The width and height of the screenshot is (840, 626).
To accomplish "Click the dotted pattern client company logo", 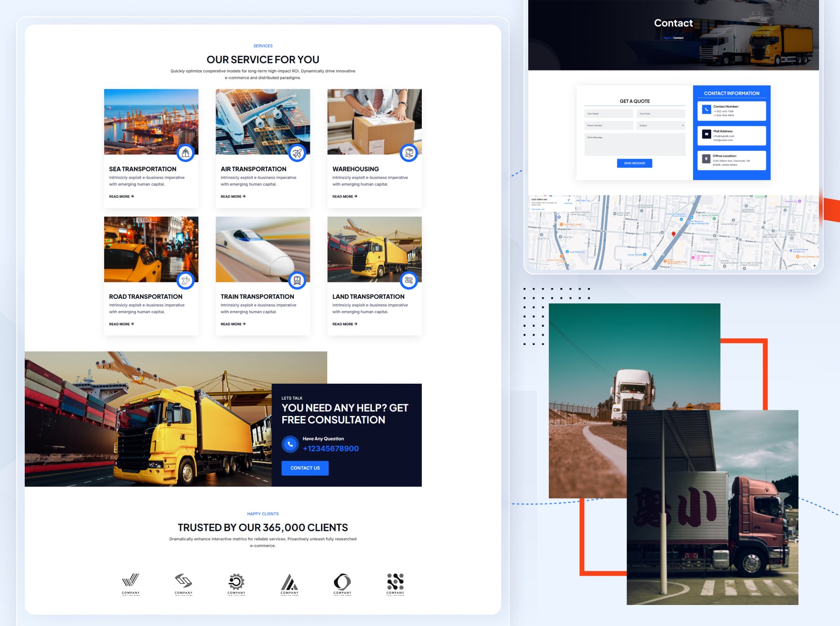I will coord(395,584).
